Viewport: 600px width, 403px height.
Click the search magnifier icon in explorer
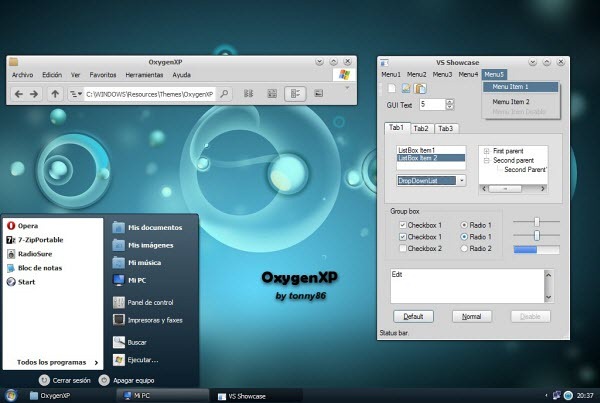(224, 94)
